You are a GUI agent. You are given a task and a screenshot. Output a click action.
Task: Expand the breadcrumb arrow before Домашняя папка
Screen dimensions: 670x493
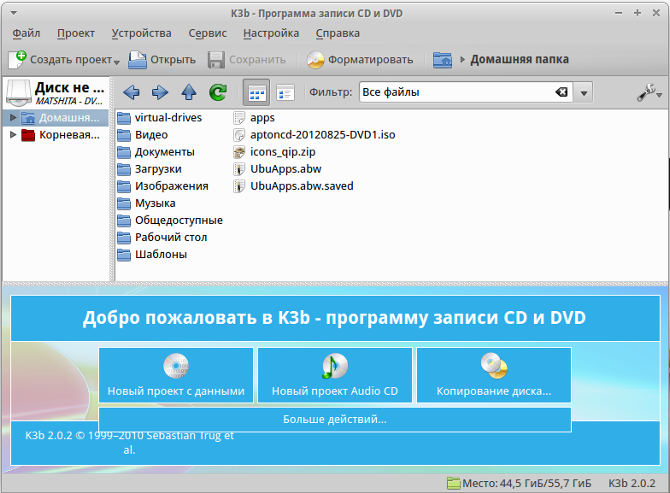coord(462,59)
